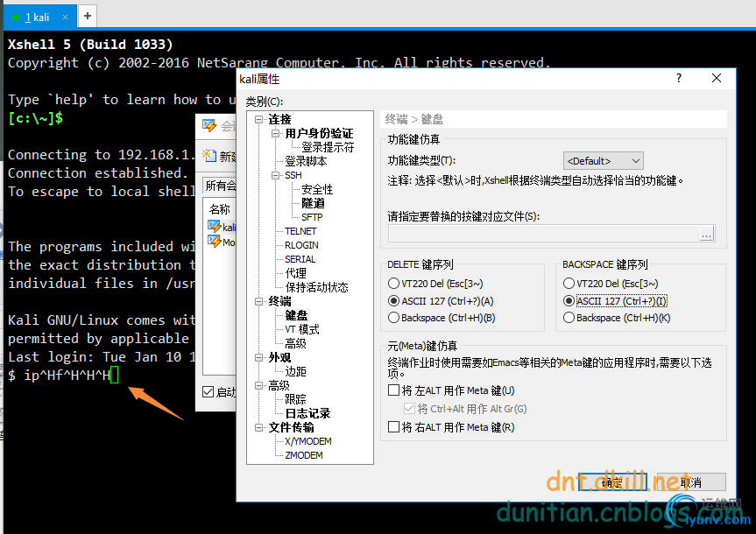Click the help question mark in kali properties
Image resolution: width=756 pixels, height=534 pixels.
pyautogui.click(x=679, y=78)
